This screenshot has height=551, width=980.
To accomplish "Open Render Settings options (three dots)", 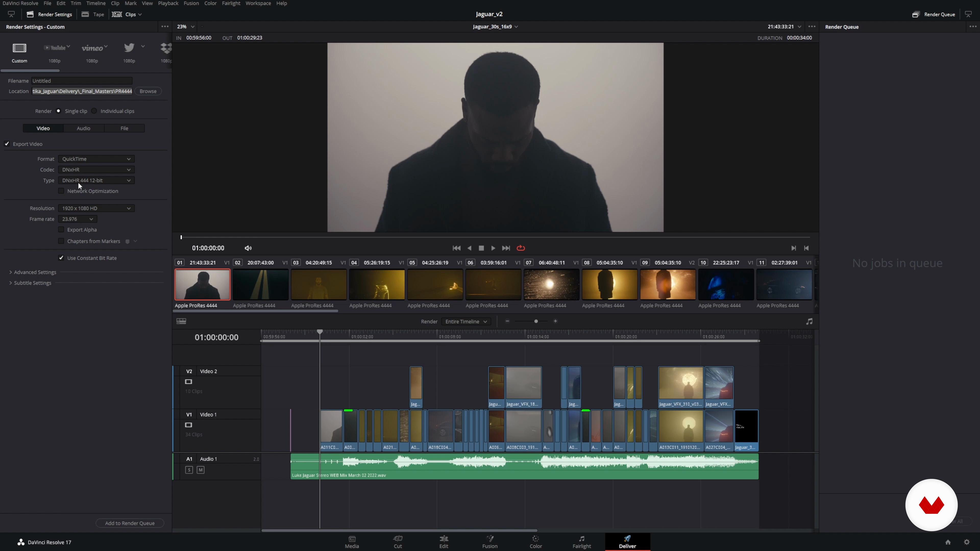I will coord(165,27).
